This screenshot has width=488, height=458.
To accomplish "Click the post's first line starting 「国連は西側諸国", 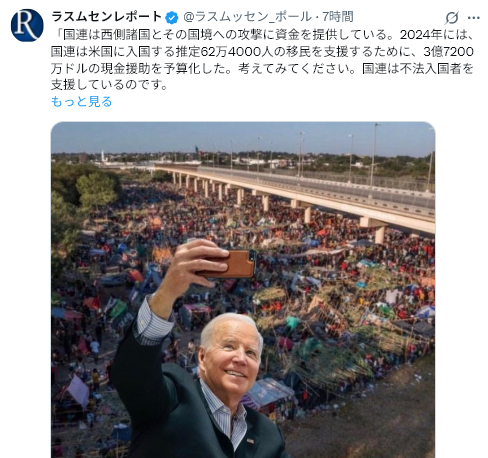I will coord(262,35).
